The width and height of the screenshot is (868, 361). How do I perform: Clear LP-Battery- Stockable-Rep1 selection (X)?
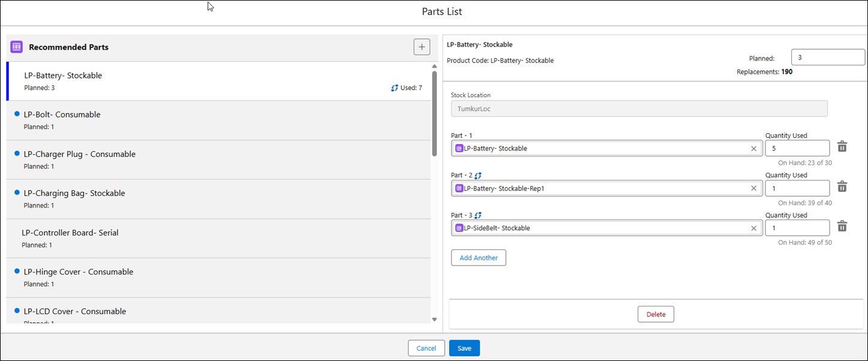pos(754,188)
